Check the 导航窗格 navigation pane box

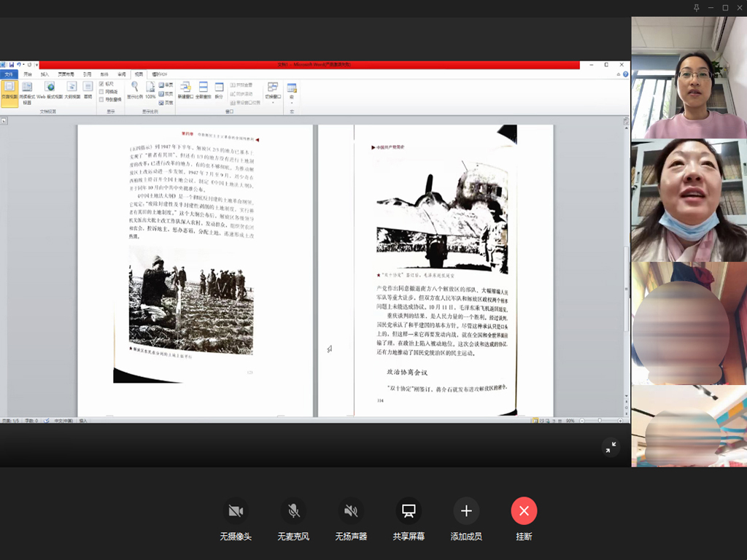[101, 99]
